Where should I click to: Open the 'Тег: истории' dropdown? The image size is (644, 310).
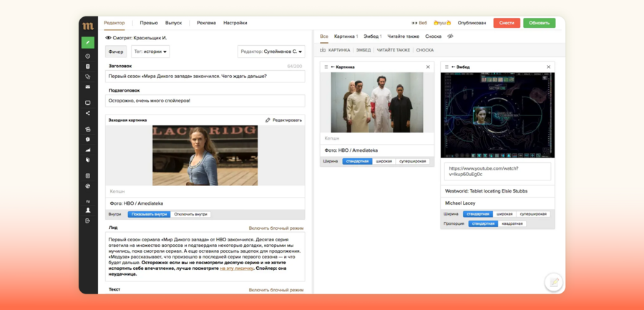[x=150, y=52]
